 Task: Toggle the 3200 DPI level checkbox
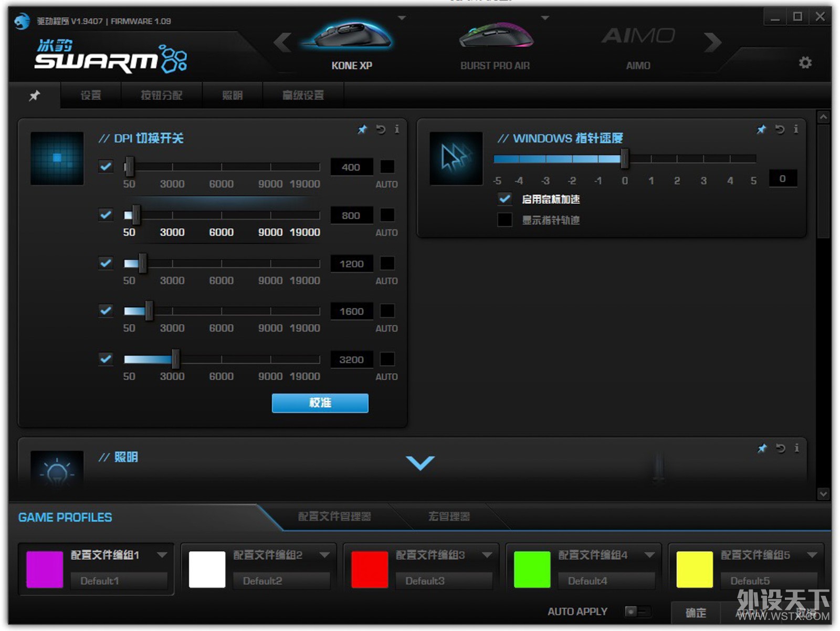click(106, 359)
